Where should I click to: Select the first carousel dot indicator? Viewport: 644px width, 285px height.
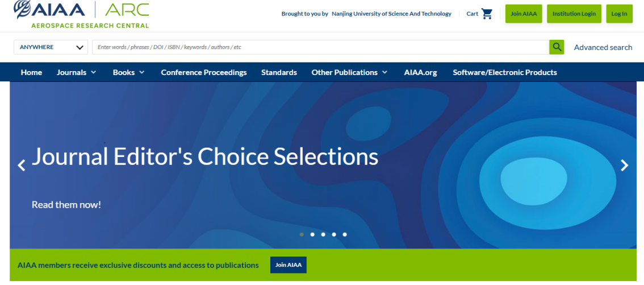click(x=302, y=234)
